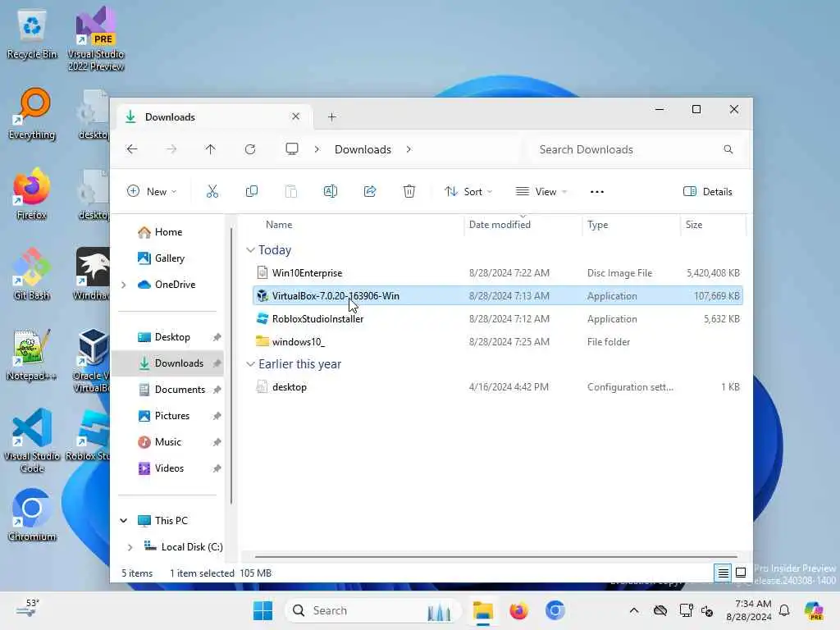Click the PC monitor icon in address bar

click(291, 149)
